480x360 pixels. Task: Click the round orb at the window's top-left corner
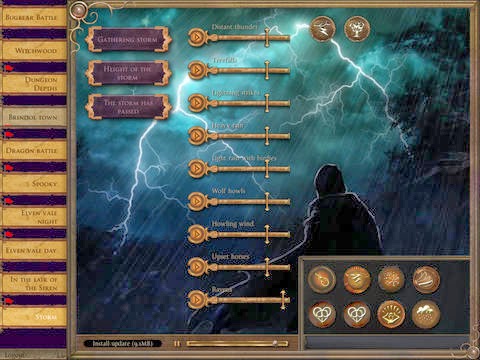78,11
